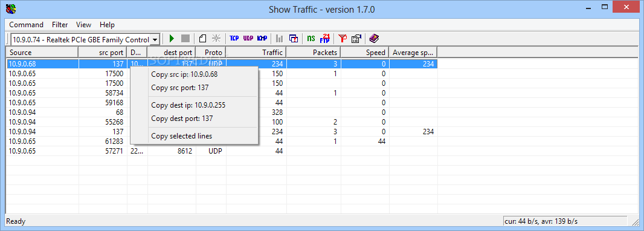Screen dimensions: 644x231
Task: Open the View menu
Action: point(84,25)
